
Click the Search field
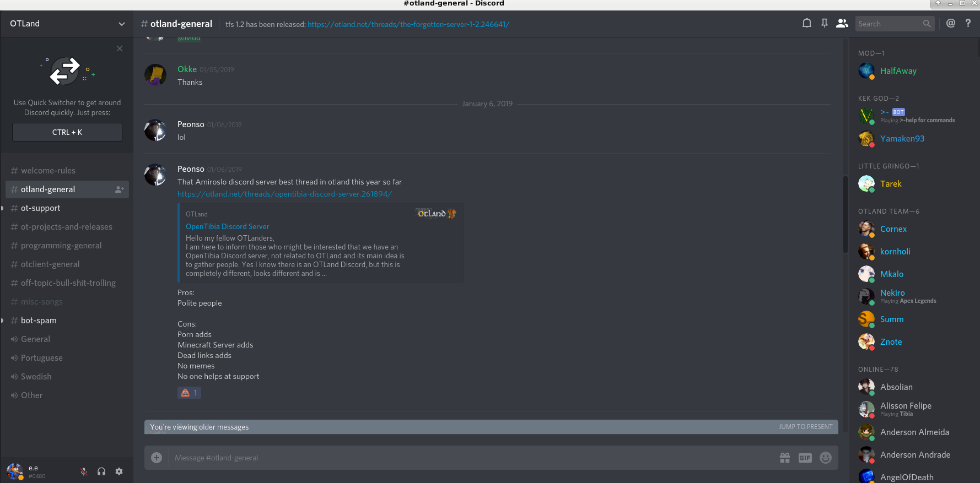[x=895, y=24]
